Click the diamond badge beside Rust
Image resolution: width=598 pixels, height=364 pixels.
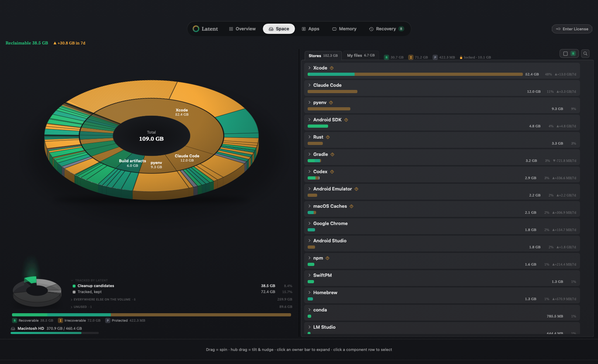click(328, 137)
